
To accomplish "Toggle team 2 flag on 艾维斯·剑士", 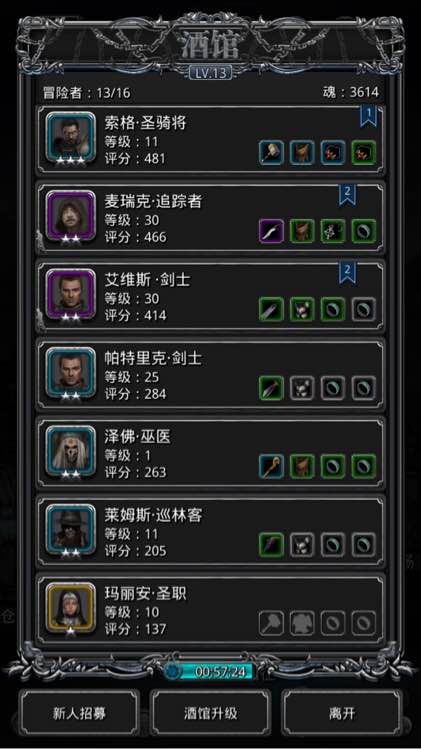I will (347, 273).
